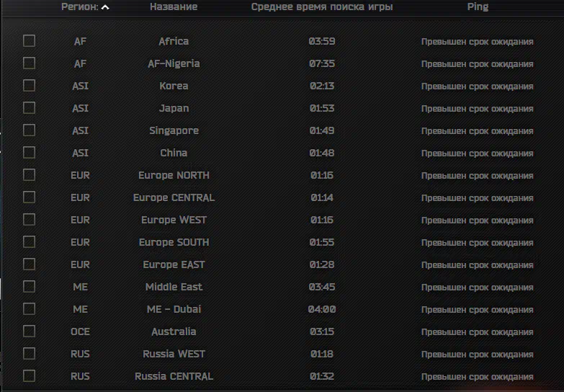
Task: Enable the Middle East server checkbox
Action: pos(29,287)
